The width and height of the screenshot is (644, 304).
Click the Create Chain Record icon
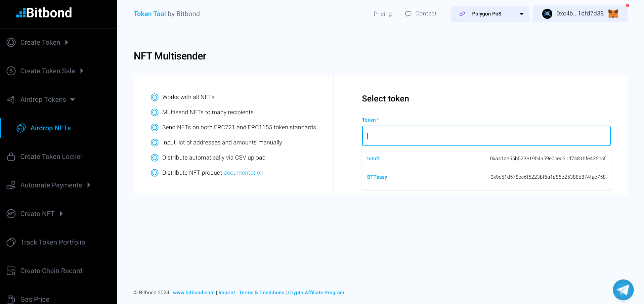11,271
